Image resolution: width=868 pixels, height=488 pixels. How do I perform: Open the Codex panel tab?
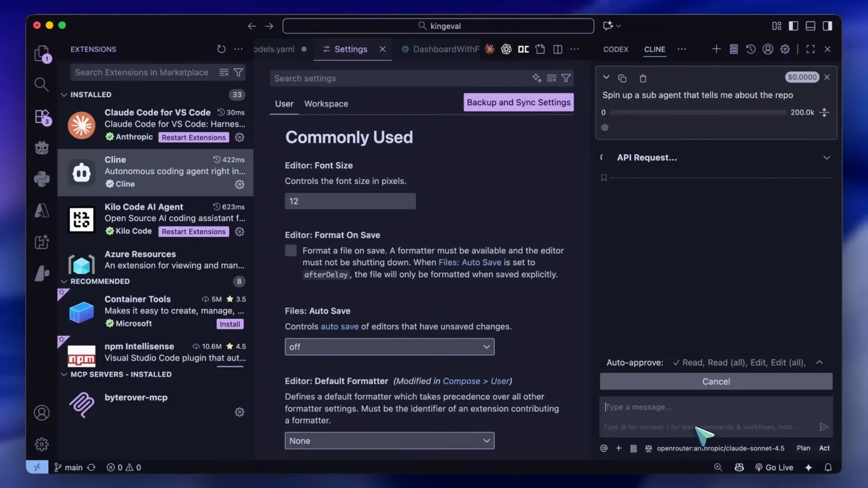point(616,49)
